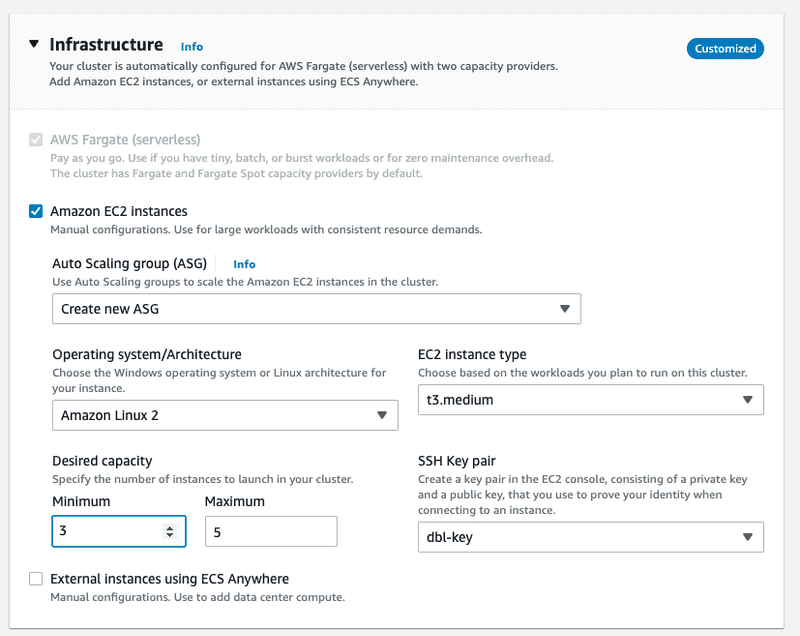800x636 pixels.
Task: Click the AWS Fargate (serverless) label
Action: pyautogui.click(x=125, y=139)
